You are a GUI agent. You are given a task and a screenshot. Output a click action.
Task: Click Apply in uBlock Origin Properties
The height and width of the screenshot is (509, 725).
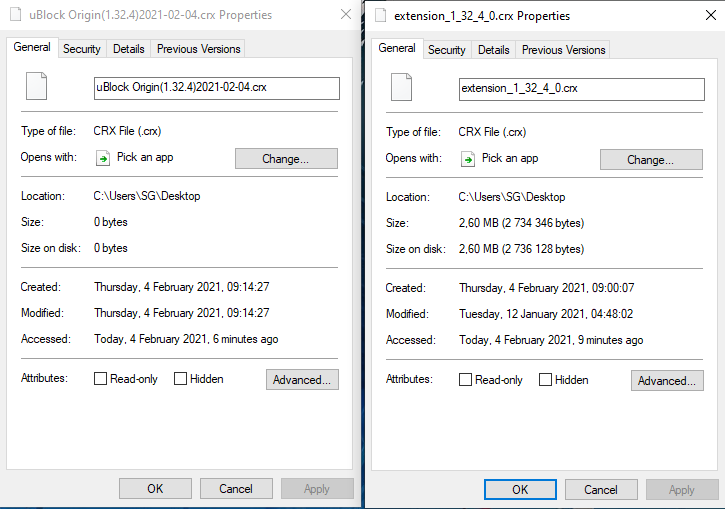[317, 489]
